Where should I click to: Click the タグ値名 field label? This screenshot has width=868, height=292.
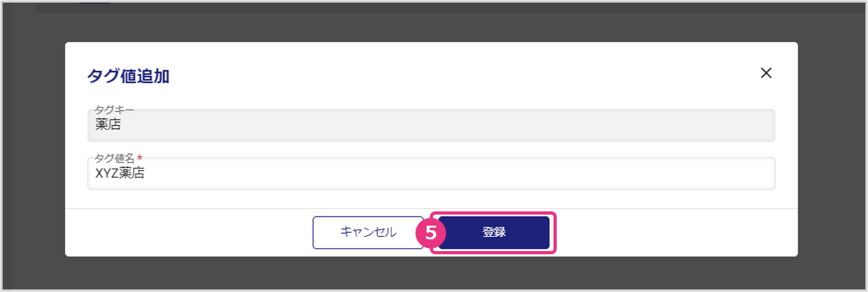tap(114, 159)
